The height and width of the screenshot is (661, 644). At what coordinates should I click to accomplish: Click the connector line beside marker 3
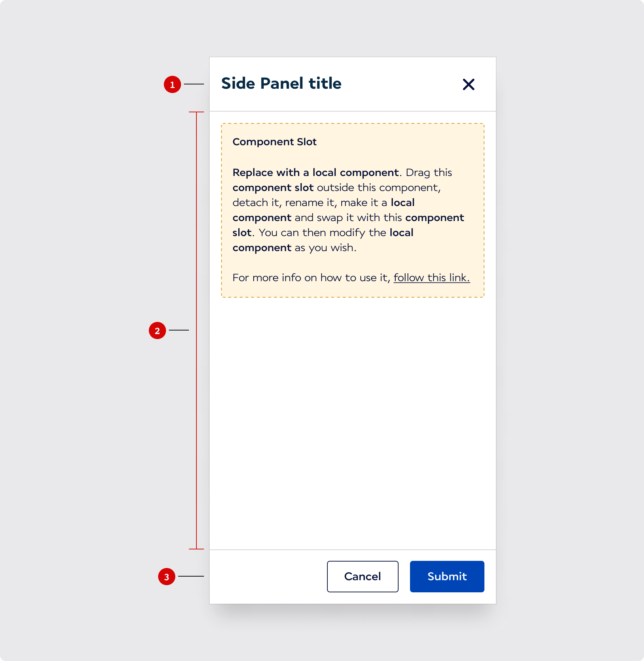[191, 576]
